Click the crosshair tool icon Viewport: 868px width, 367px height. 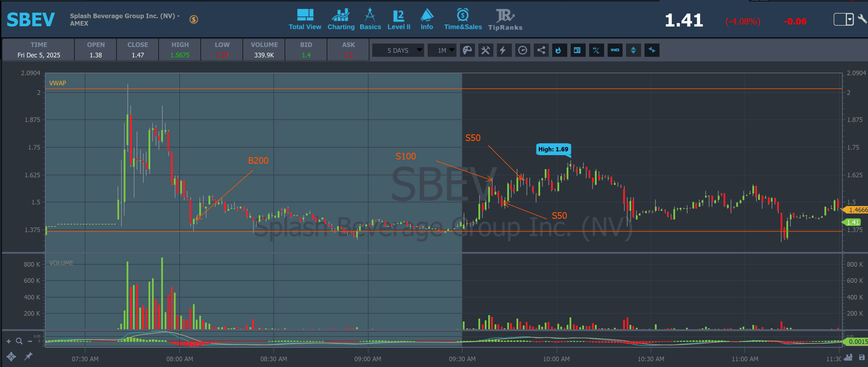point(11,357)
